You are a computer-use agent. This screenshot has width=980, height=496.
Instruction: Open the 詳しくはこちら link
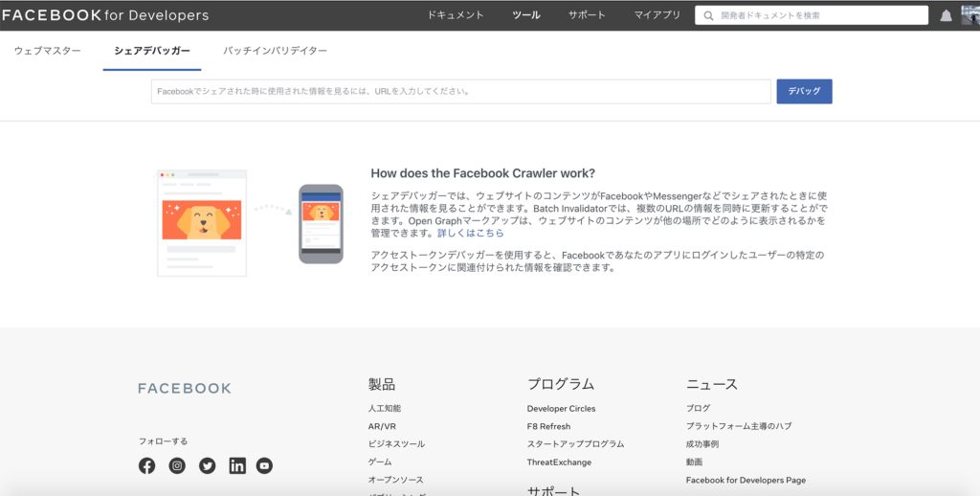(x=471, y=234)
